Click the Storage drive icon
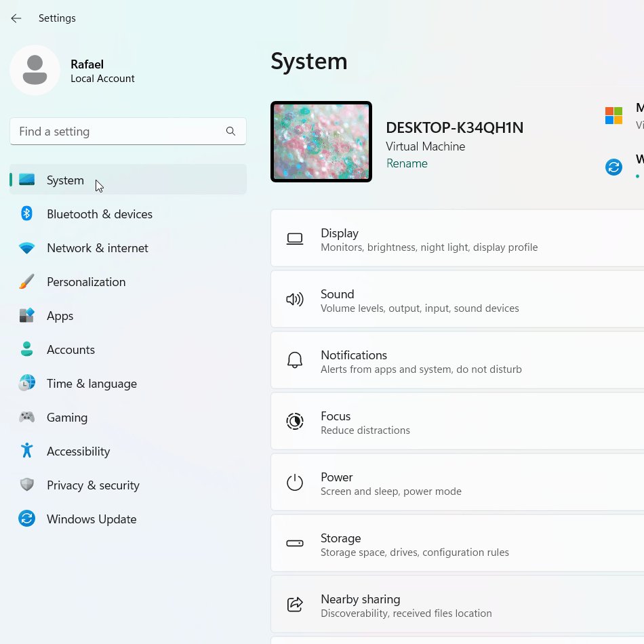Image resolution: width=644 pixels, height=644 pixels. click(294, 544)
